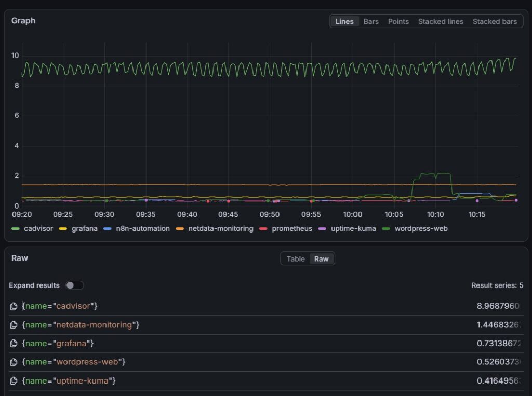Switch graph to Points mode

click(398, 21)
